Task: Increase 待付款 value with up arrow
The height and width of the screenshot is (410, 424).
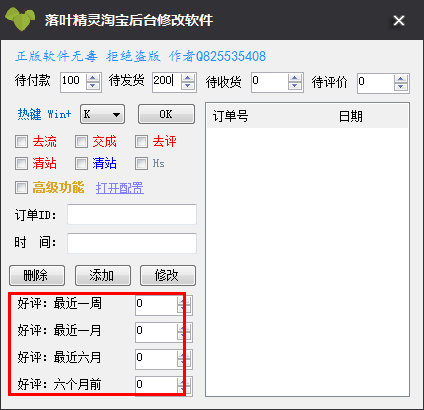Action: point(93,78)
